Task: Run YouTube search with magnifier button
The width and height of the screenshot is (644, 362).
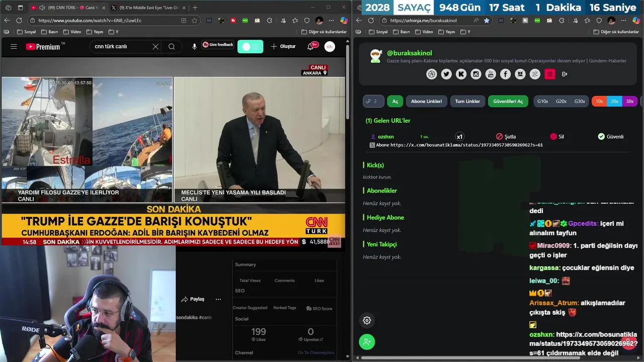Action: click(172, 46)
